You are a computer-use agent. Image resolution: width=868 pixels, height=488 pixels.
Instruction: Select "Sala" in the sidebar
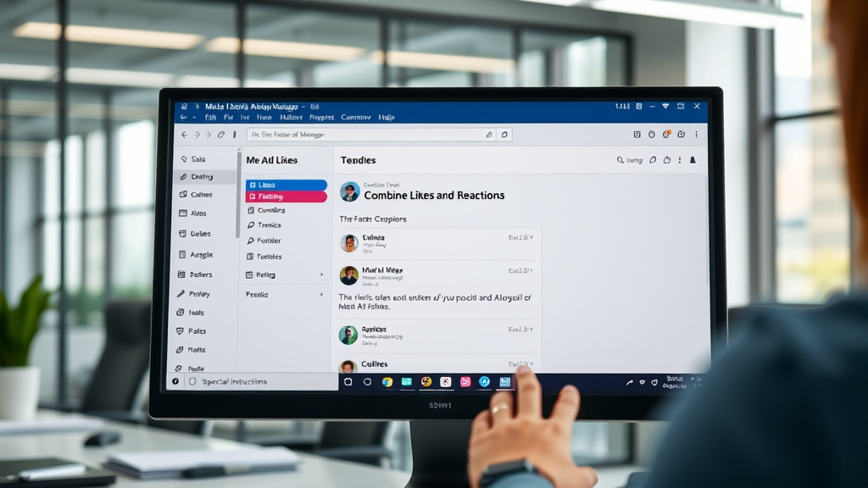click(193, 159)
